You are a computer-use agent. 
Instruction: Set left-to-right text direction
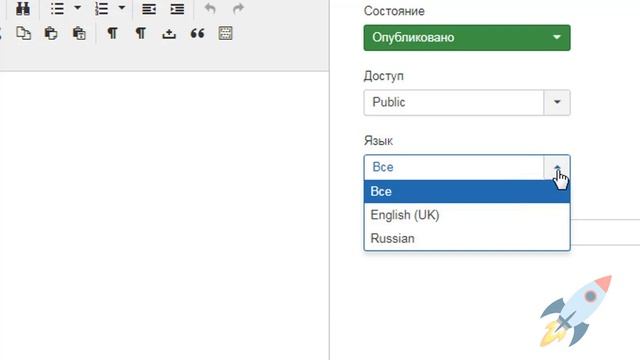coord(112,33)
